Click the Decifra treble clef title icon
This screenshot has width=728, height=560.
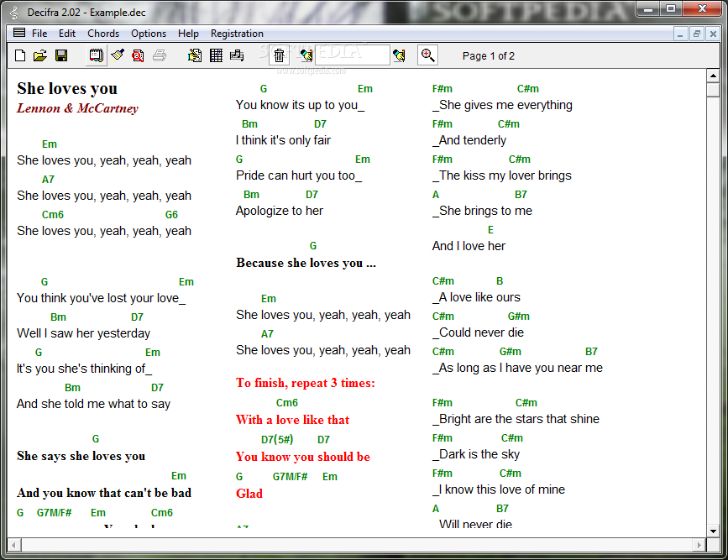pos(14,13)
